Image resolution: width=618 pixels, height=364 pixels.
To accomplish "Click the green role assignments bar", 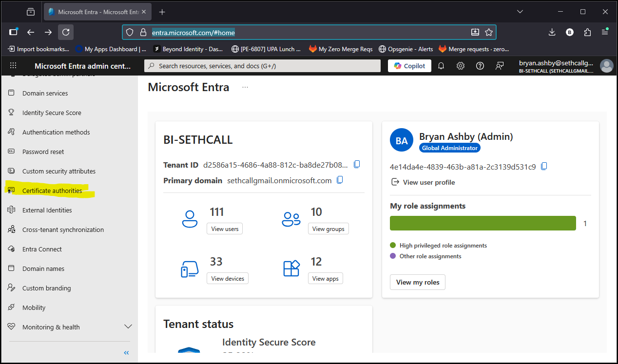I will coord(483,223).
